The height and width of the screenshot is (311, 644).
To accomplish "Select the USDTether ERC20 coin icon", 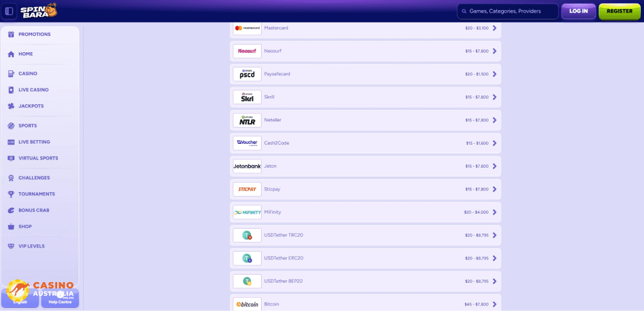I will [x=247, y=258].
